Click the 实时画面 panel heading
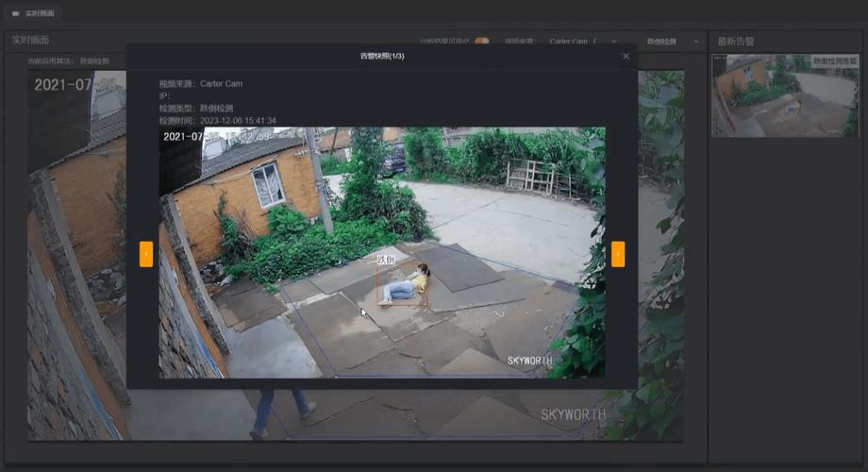Viewport: 868px width, 472px height. [30, 41]
